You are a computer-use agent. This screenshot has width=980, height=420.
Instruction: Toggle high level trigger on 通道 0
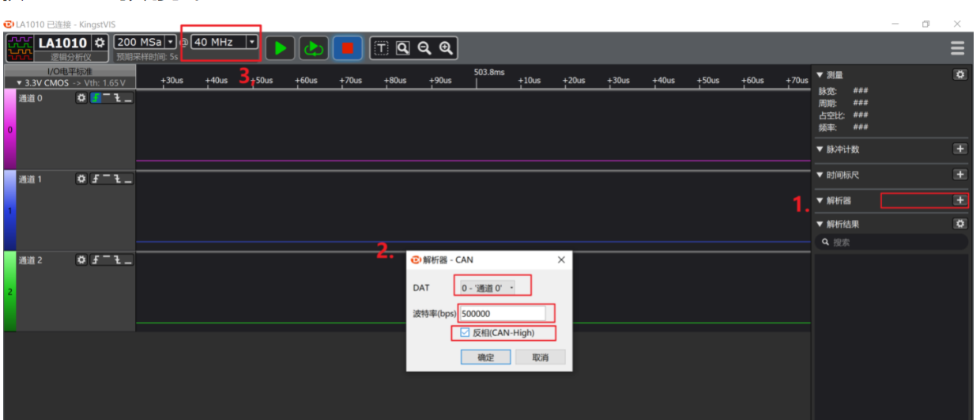point(105,98)
